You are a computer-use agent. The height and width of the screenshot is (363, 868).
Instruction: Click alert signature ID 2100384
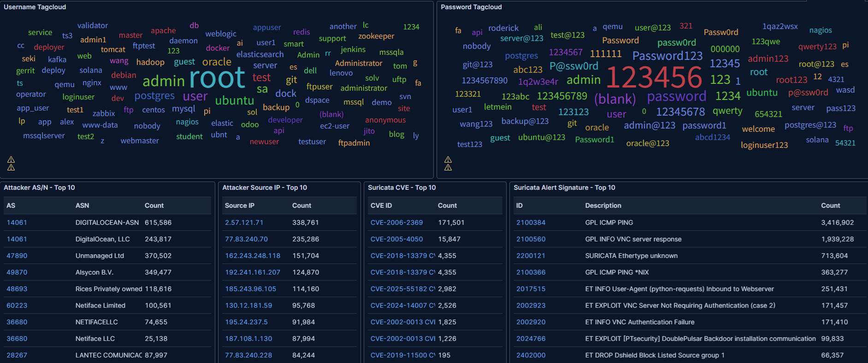(531, 222)
